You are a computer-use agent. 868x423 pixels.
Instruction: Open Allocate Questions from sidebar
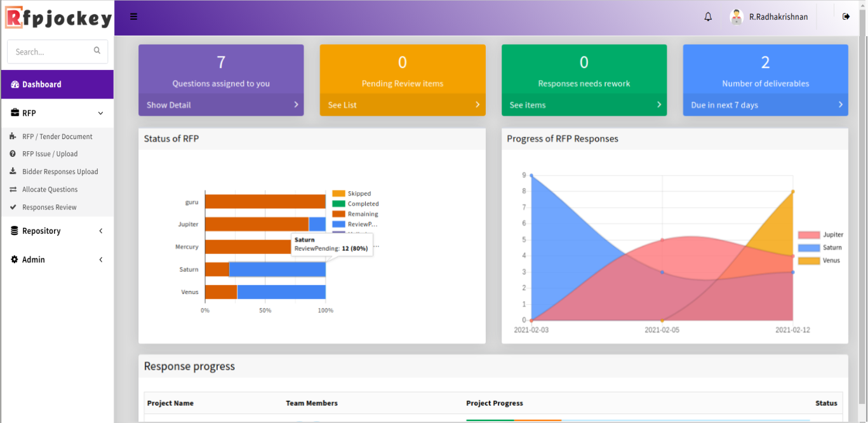50,189
